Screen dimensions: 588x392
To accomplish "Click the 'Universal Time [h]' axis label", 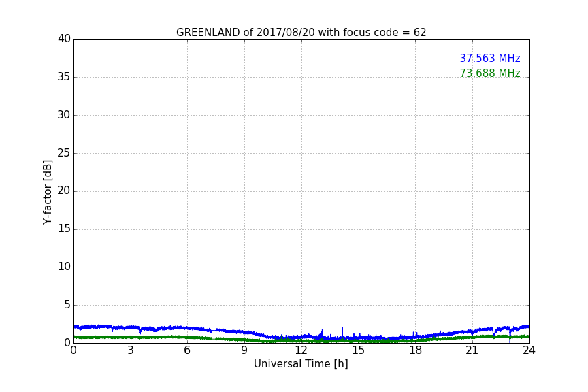I will 301,364.
